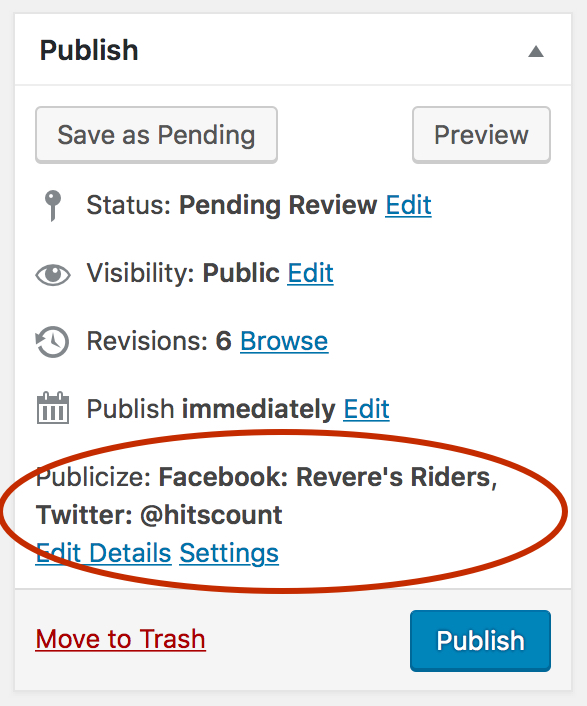This screenshot has height=706, width=587.
Task: Open Publicize Edit Details
Action: click(104, 553)
